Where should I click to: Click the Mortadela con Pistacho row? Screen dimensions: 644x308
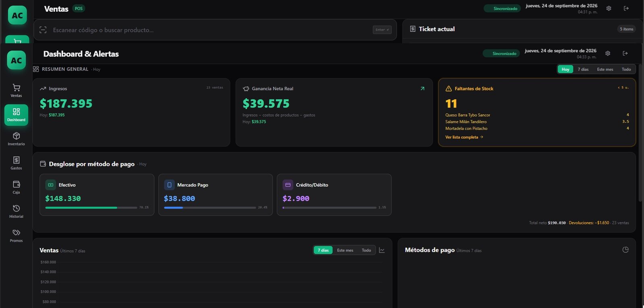[537, 128]
